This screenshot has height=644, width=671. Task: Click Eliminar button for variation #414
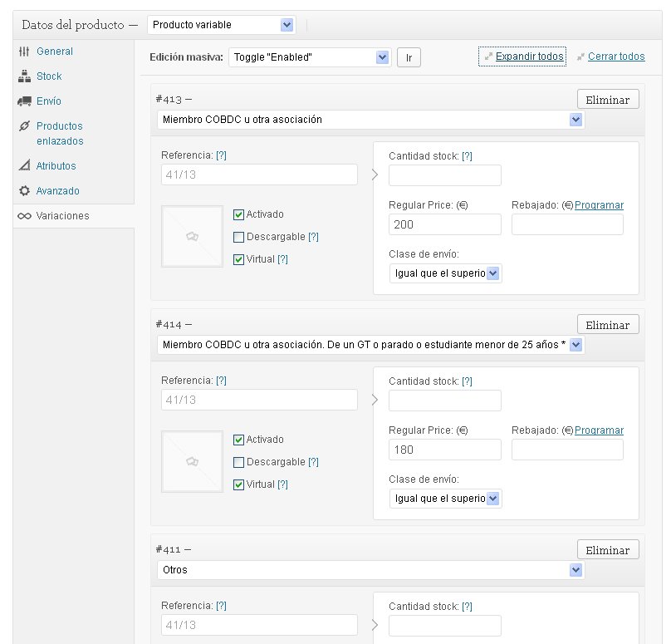[608, 325]
